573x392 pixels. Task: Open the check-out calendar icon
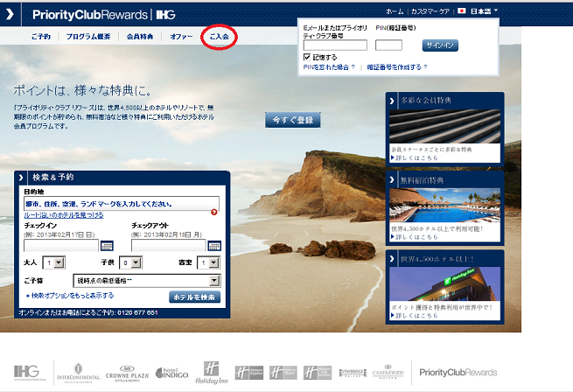point(214,246)
